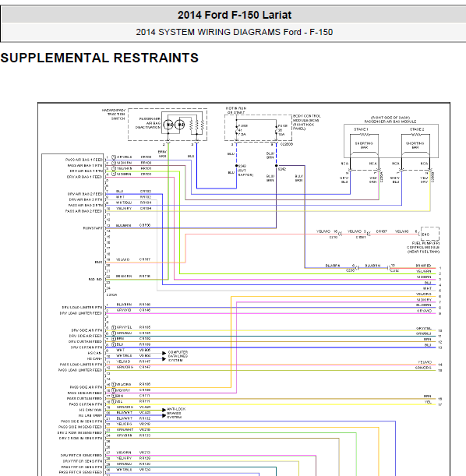This screenshot has height=476, width=466.
Task: Click the first air bag deactivation lamp symbol
Action: pos(168,125)
